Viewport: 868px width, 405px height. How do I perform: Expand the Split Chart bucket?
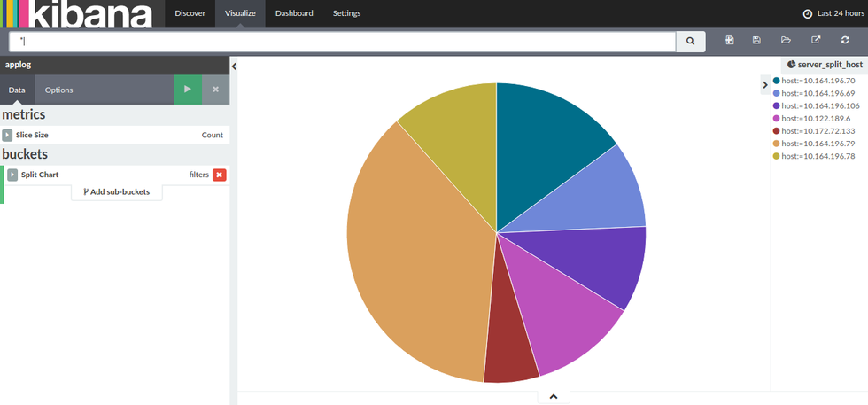(x=12, y=175)
